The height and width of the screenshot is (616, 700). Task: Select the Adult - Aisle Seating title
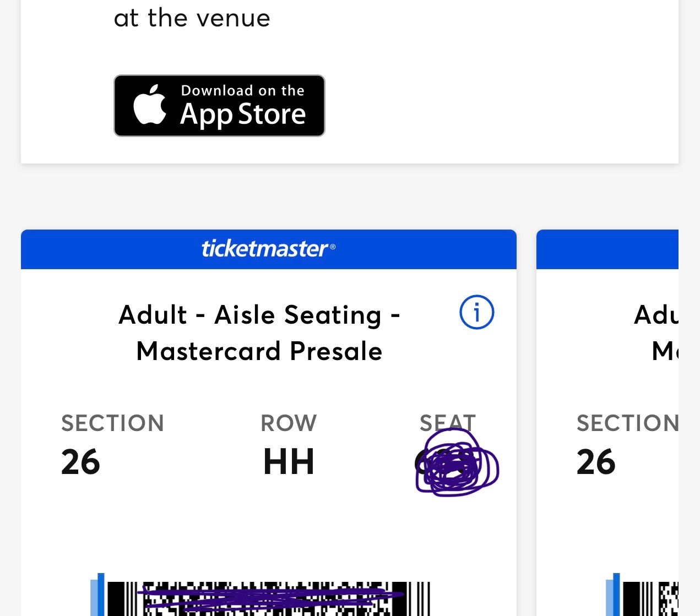(x=259, y=315)
